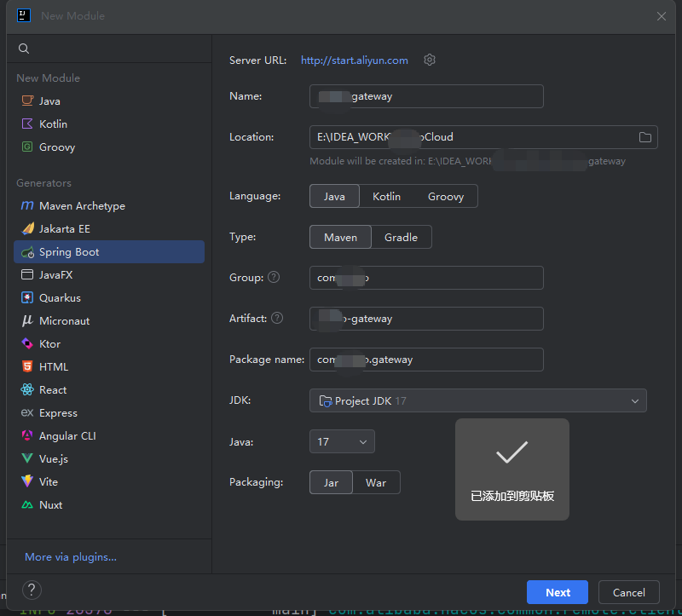The width and height of the screenshot is (682, 616).
Task: Choose the Angular CLI generator icon
Action: (27, 435)
